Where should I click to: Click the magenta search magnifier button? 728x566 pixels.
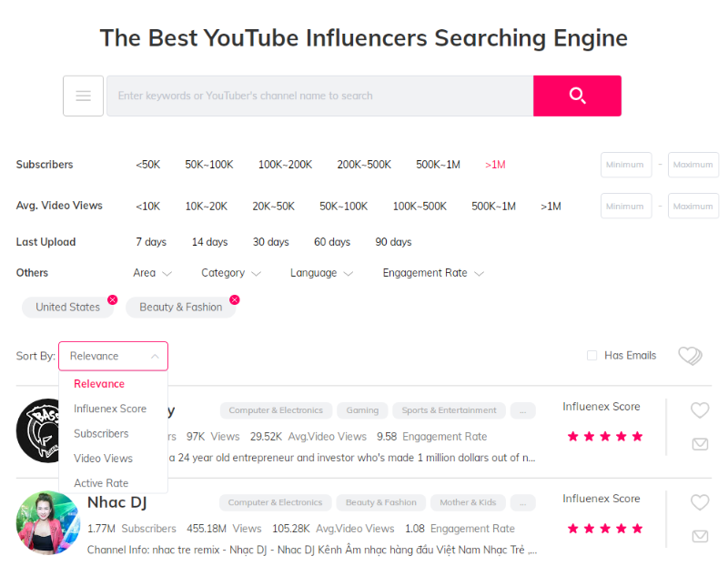tap(577, 96)
